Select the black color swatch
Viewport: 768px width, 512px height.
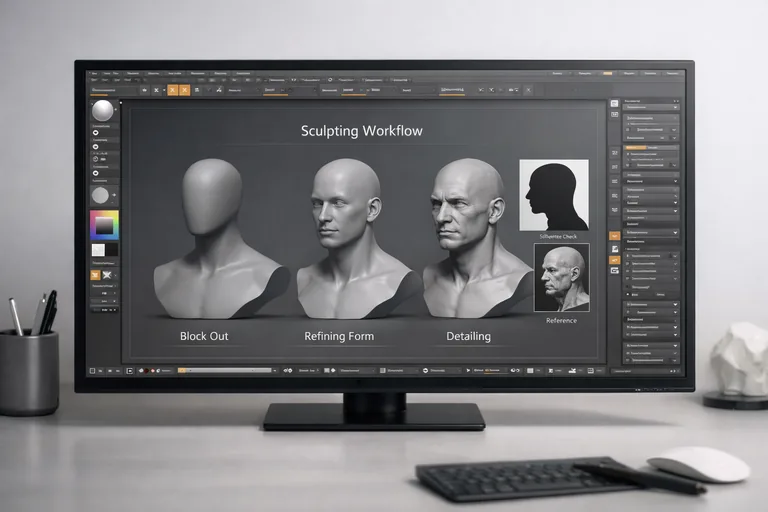(x=112, y=250)
